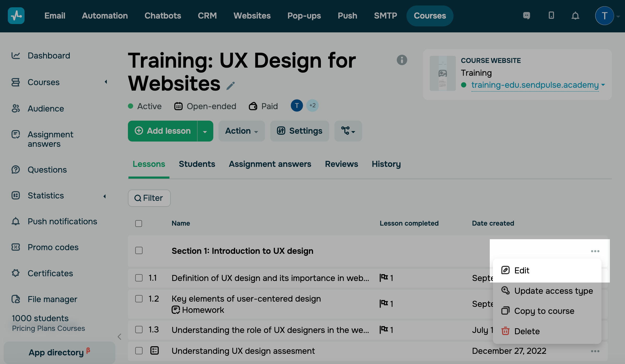Click the course website thumbnail
This screenshot has height=364, width=625.
[443, 74]
